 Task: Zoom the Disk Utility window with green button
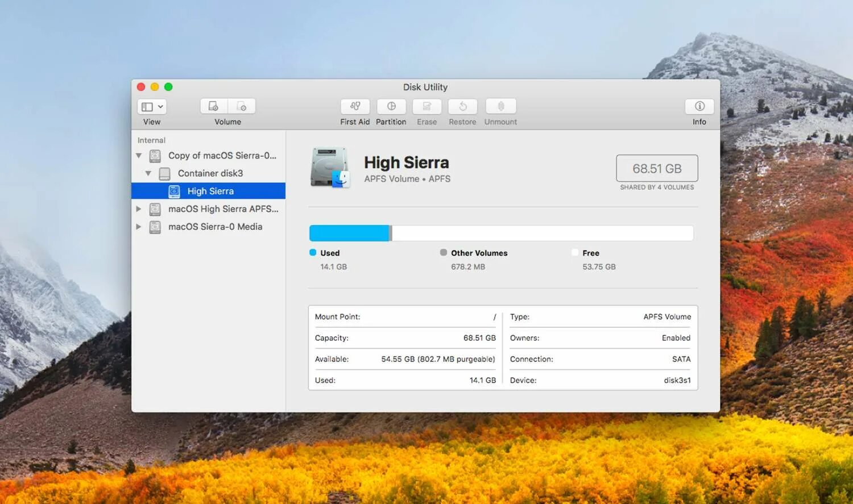(x=168, y=87)
